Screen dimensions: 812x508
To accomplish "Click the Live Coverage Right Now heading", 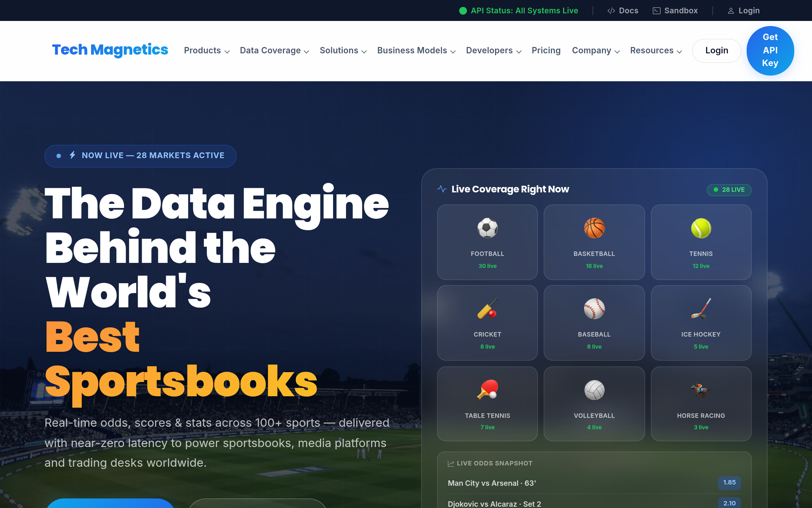I will pyautogui.click(x=510, y=189).
